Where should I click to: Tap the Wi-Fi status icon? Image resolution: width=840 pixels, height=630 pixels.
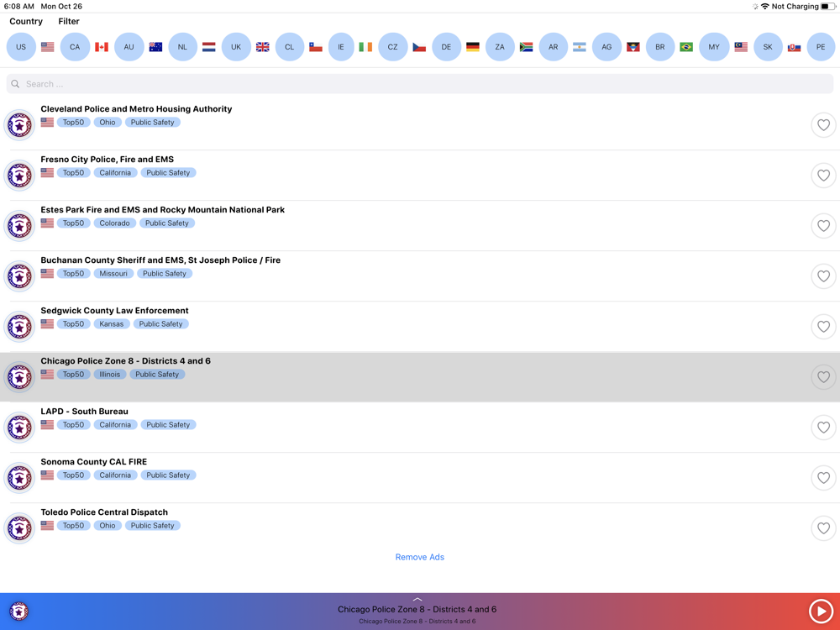[x=765, y=7]
